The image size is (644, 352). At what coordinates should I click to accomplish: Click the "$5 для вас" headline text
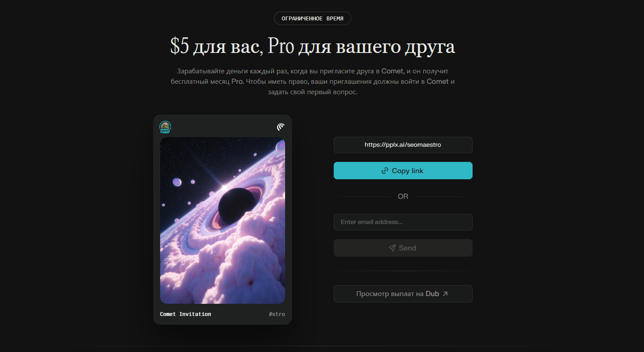pyautogui.click(x=216, y=47)
